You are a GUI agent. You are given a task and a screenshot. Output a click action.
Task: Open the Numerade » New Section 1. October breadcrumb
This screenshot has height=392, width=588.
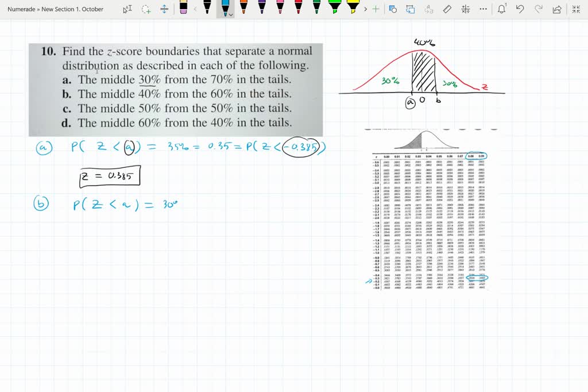tap(56, 9)
